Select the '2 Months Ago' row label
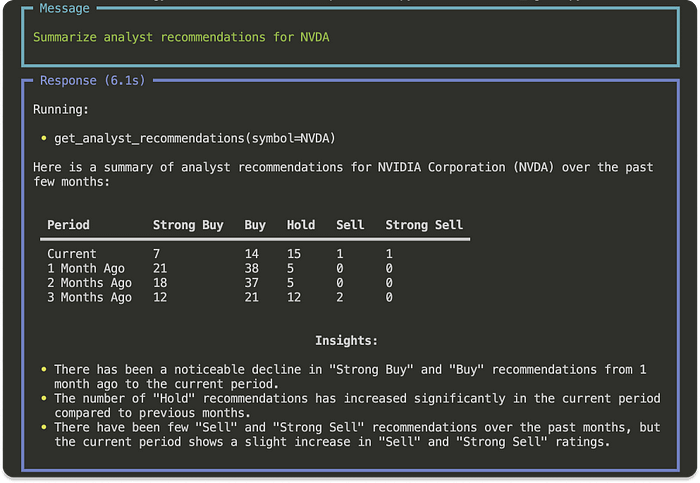 [x=89, y=283]
